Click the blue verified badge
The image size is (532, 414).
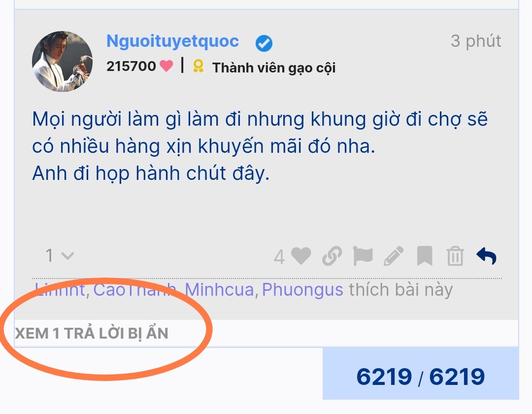tap(264, 43)
